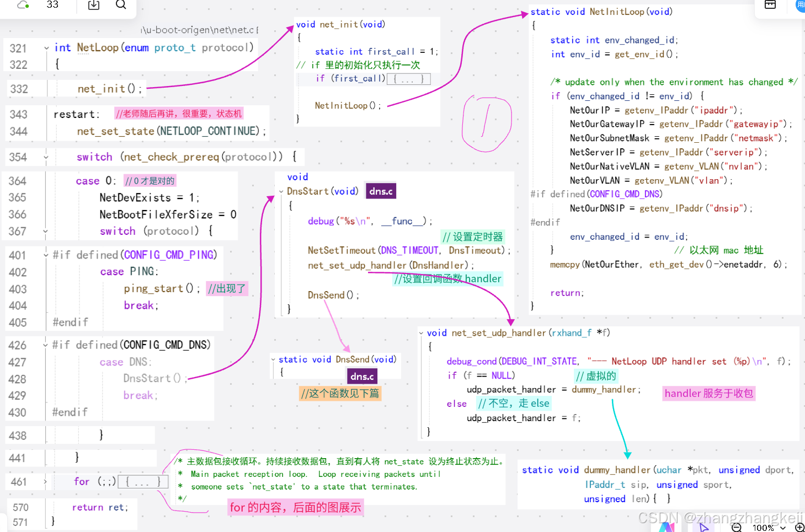This screenshot has height=532, width=805.
Task: Click "net_set_state(NETLOOP_CONTINUE);" line 344
Action: coord(172,131)
